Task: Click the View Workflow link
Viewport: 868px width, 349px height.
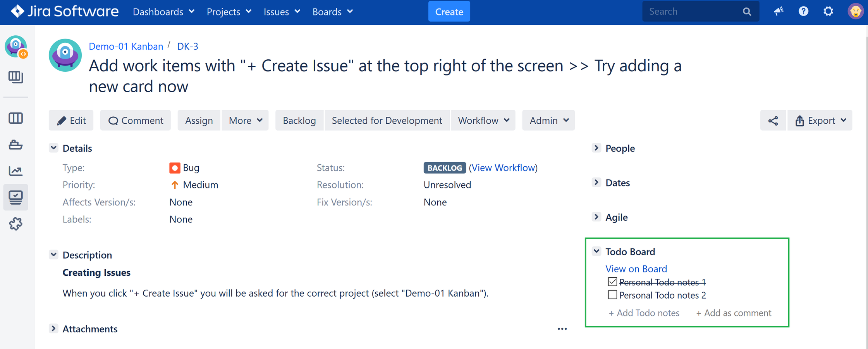Action: point(504,168)
